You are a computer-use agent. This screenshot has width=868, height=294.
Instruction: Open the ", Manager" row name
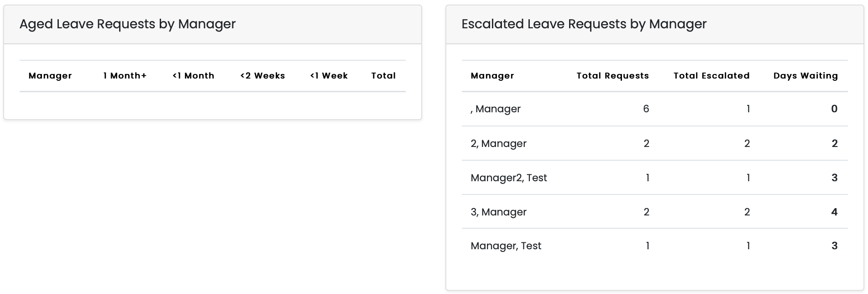(496, 109)
